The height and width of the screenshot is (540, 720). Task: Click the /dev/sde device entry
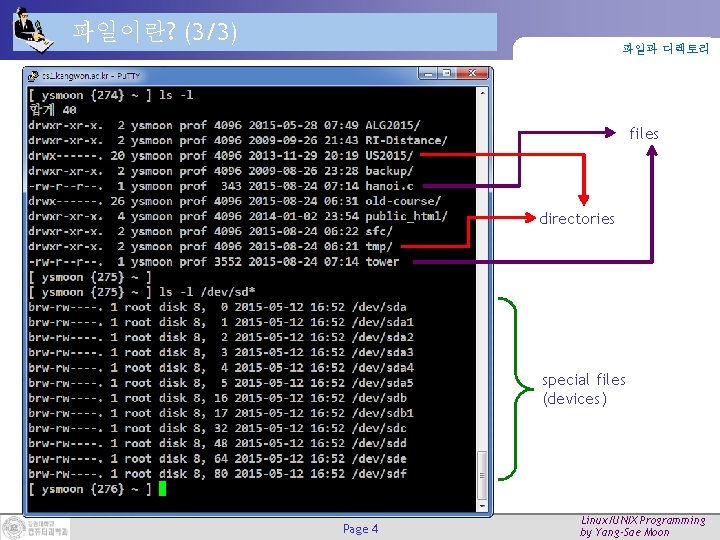379,458
